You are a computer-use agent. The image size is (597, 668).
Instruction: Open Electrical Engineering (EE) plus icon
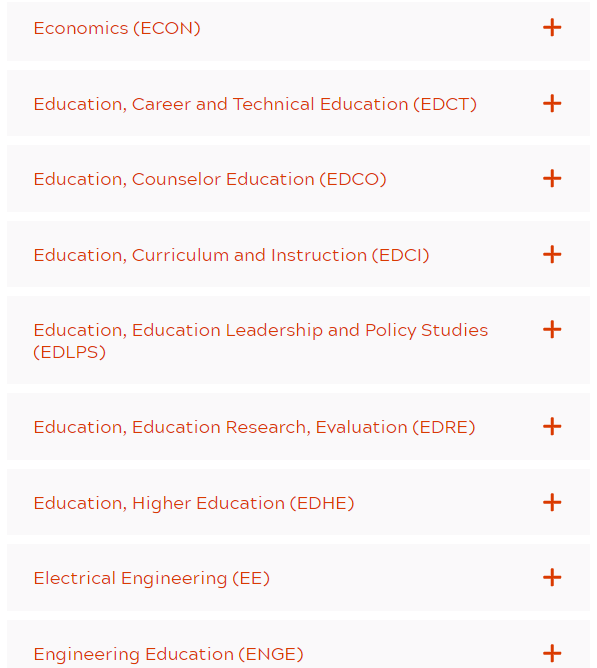[552, 578]
